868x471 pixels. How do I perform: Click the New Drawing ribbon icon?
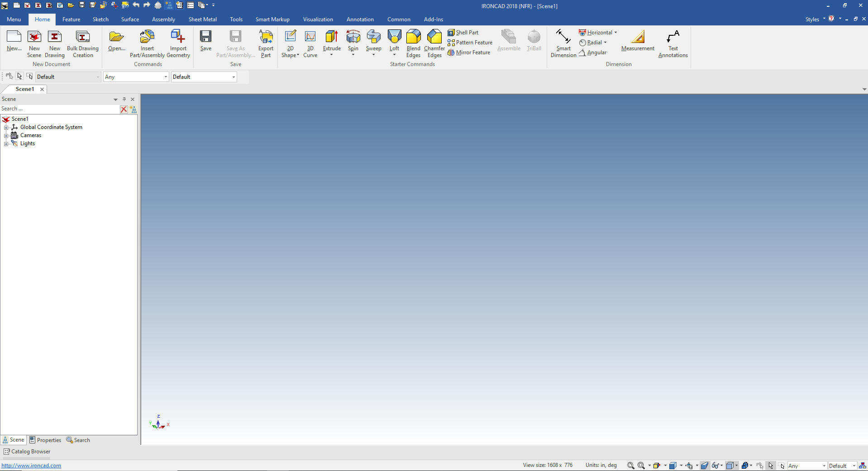(55, 43)
